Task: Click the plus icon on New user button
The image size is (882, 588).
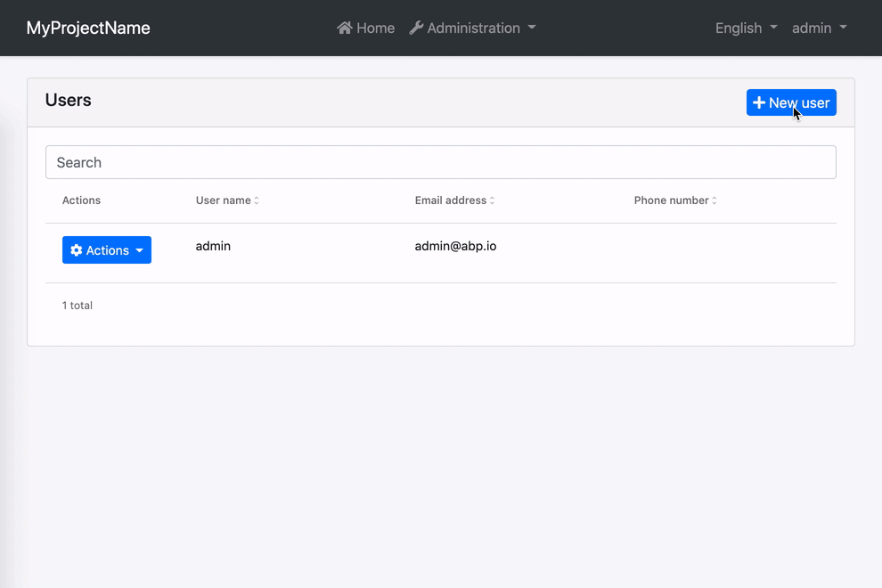Action: tap(759, 102)
